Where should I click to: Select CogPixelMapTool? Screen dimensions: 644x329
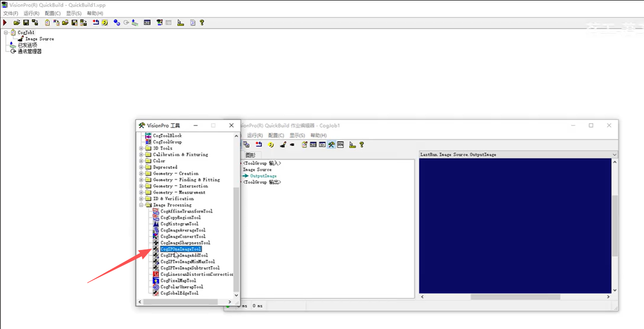[178, 281]
